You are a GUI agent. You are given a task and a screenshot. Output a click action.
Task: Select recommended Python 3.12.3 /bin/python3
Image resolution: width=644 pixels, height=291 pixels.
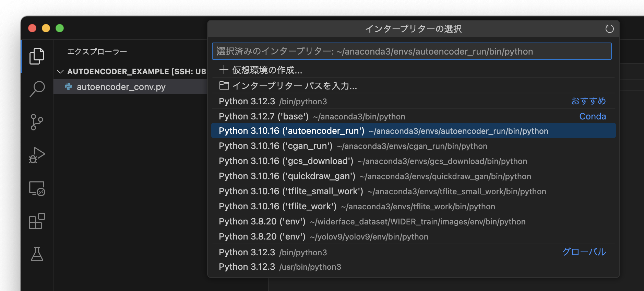pyautogui.click(x=273, y=102)
